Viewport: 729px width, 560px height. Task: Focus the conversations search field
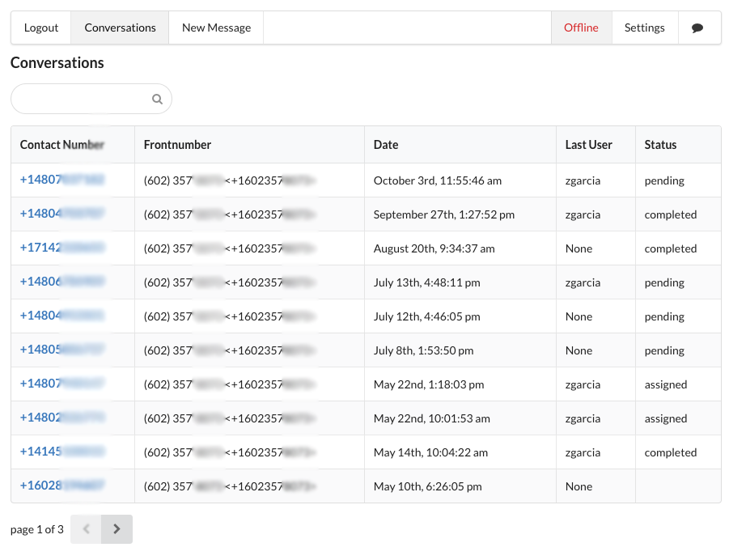(91, 99)
